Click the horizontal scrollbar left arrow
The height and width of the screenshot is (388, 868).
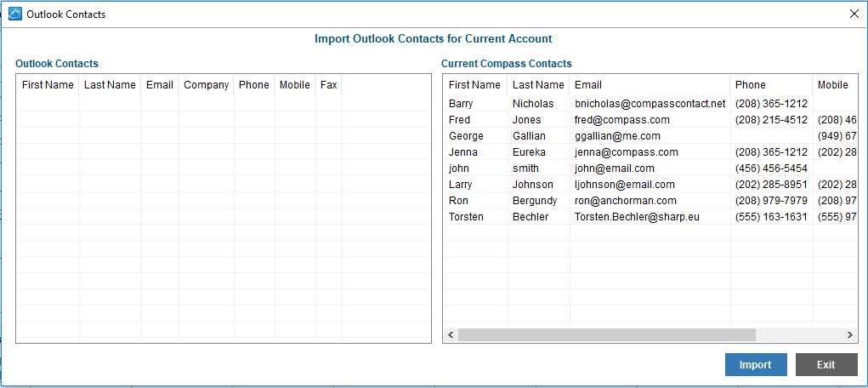(x=450, y=334)
